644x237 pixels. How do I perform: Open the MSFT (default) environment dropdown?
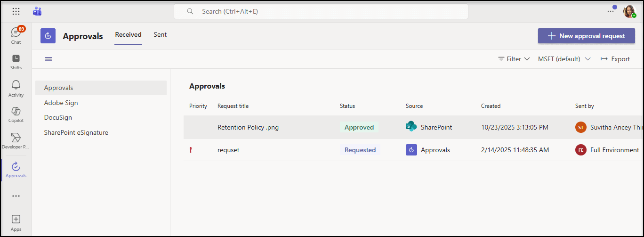564,59
